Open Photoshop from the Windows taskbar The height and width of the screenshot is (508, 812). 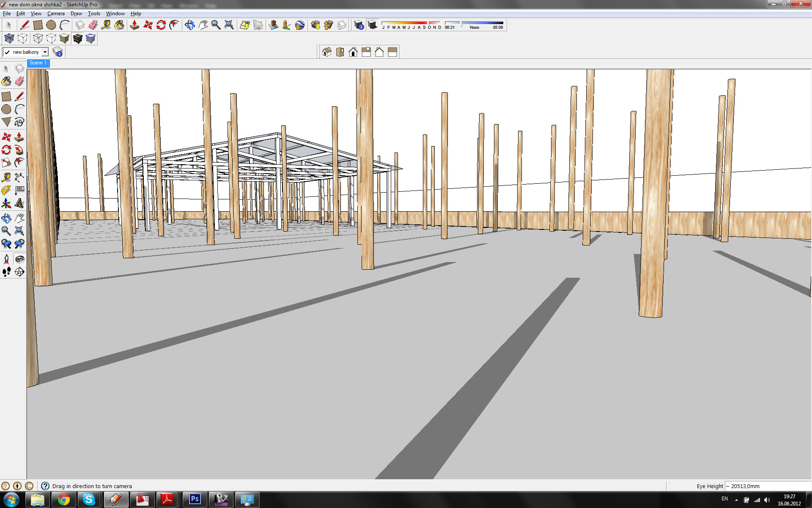click(195, 499)
